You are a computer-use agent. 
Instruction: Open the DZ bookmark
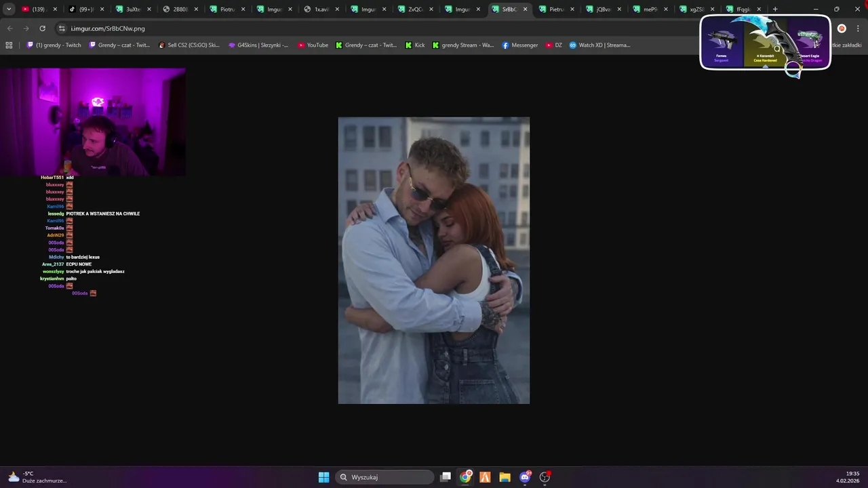coord(554,45)
